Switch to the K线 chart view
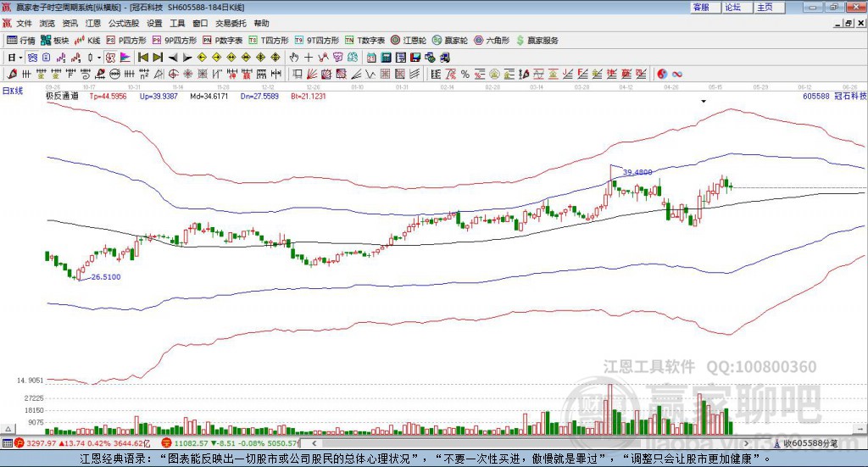 click(x=87, y=41)
